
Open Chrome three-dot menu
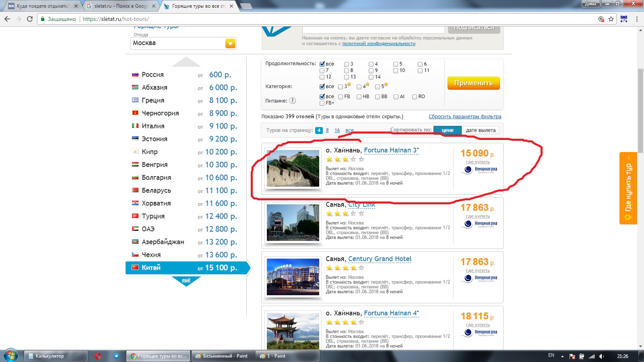637,19
